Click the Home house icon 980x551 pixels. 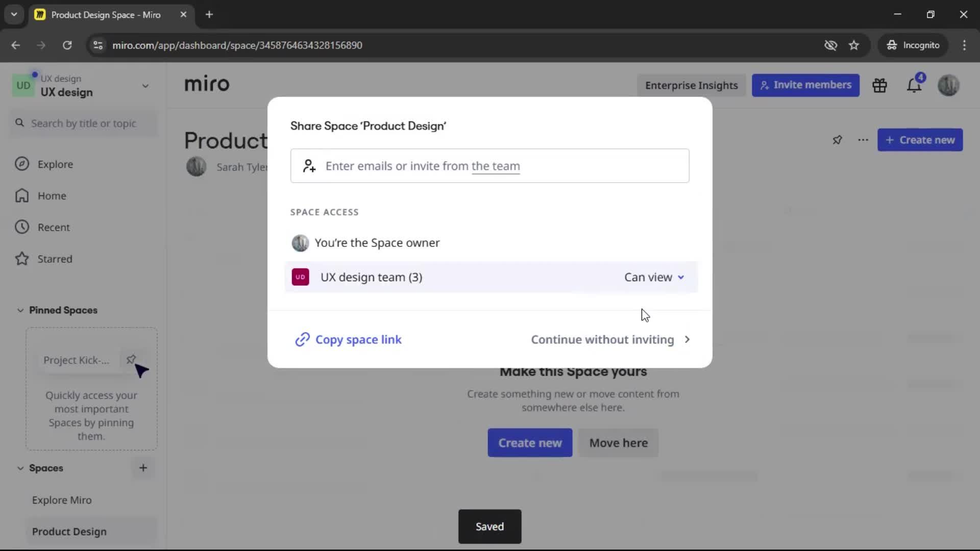[22, 196]
